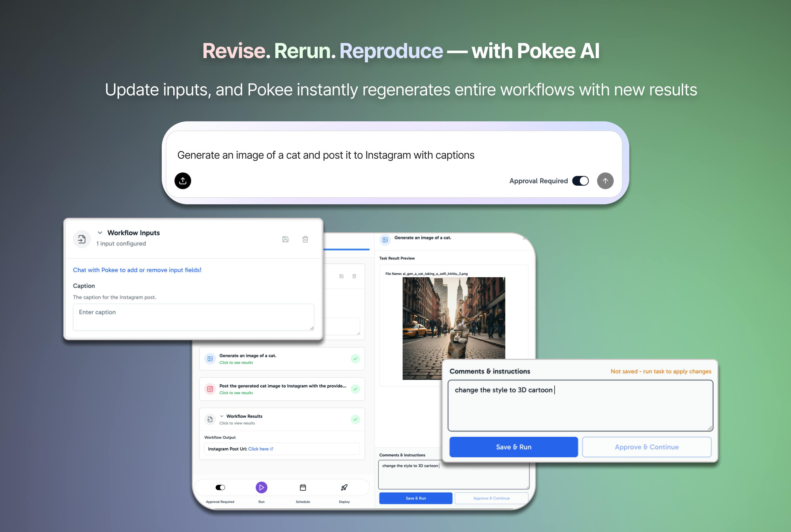Click the Instagram icon on the post step
Viewport: 791px width, 532px height.
(x=210, y=389)
